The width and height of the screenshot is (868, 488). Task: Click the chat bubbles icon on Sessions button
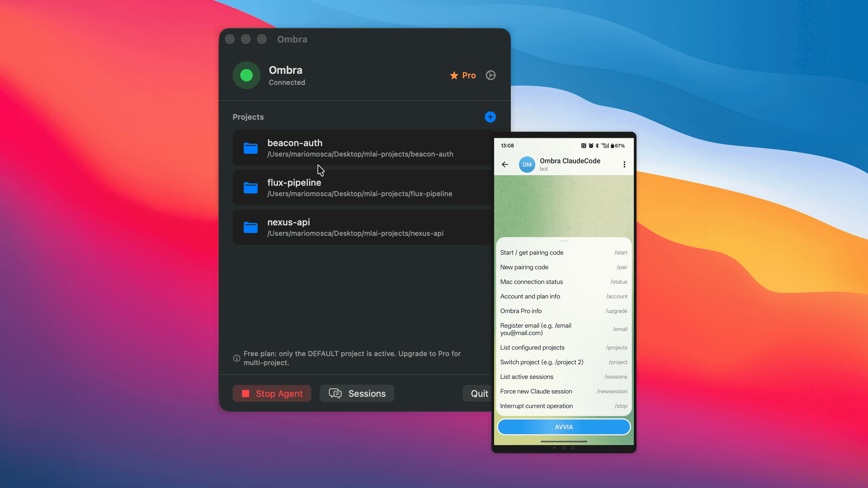pyautogui.click(x=335, y=394)
